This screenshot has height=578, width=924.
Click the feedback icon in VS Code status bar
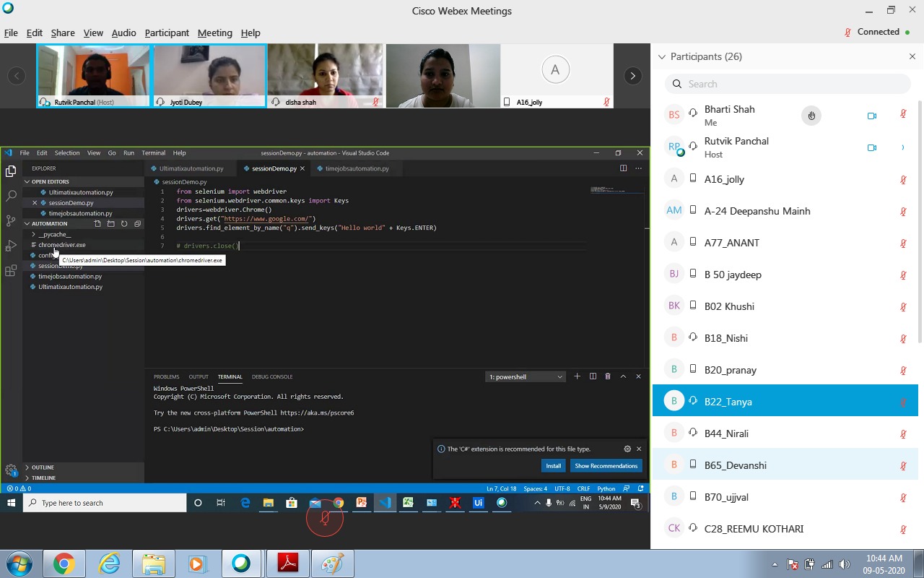click(x=626, y=488)
